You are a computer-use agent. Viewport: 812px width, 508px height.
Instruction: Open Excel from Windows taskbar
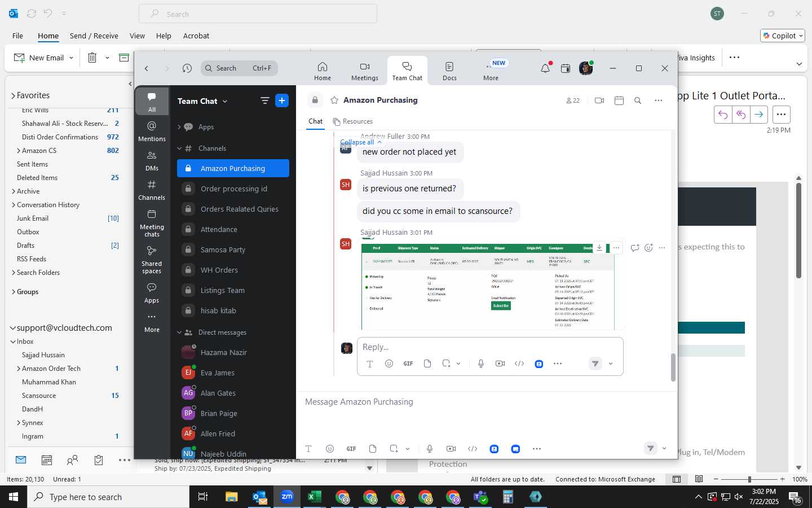(x=314, y=497)
